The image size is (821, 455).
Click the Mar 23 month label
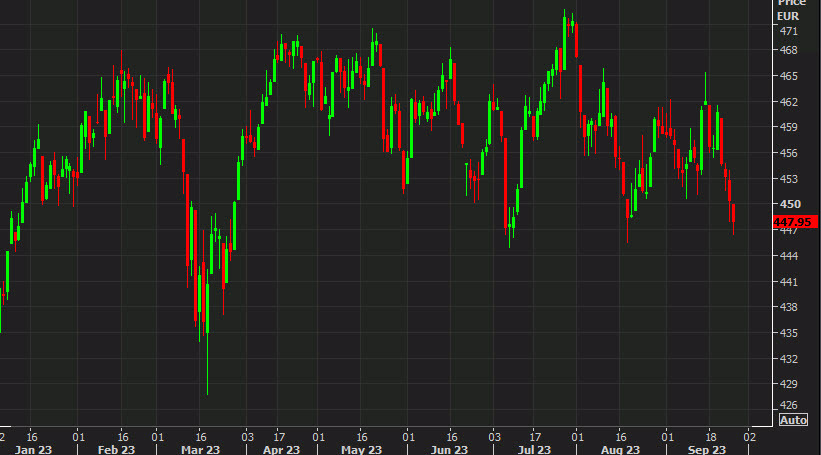[x=201, y=450]
